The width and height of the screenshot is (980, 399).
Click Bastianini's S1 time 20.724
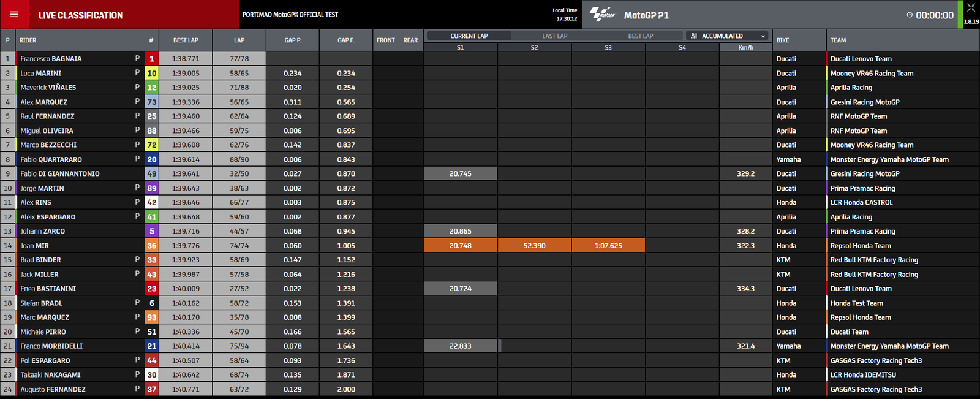tap(461, 289)
